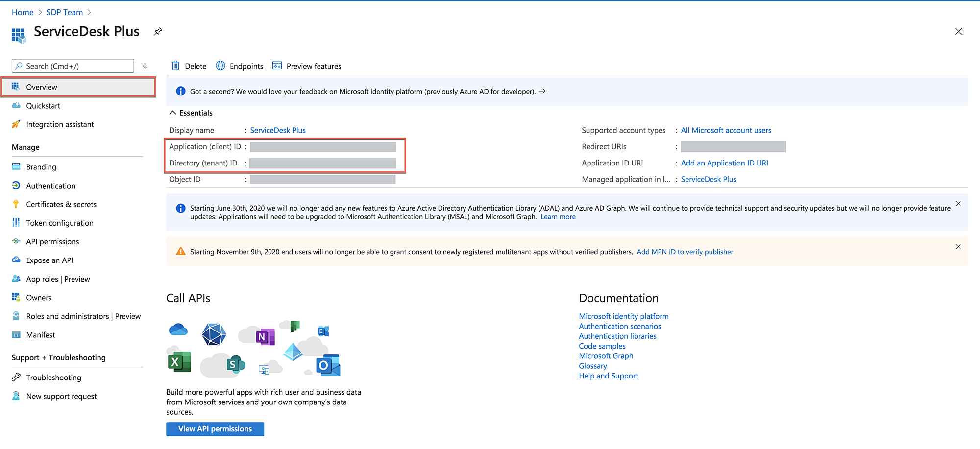980x449 pixels.
Task: Click the Owners icon
Action: click(16, 297)
